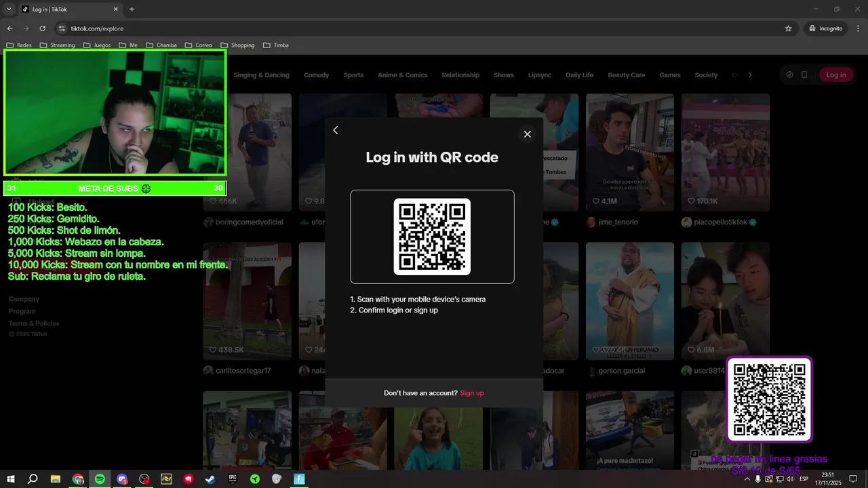Open the volume control in the tray
Viewport: 868px width, 488px height.
pos(790,479)
